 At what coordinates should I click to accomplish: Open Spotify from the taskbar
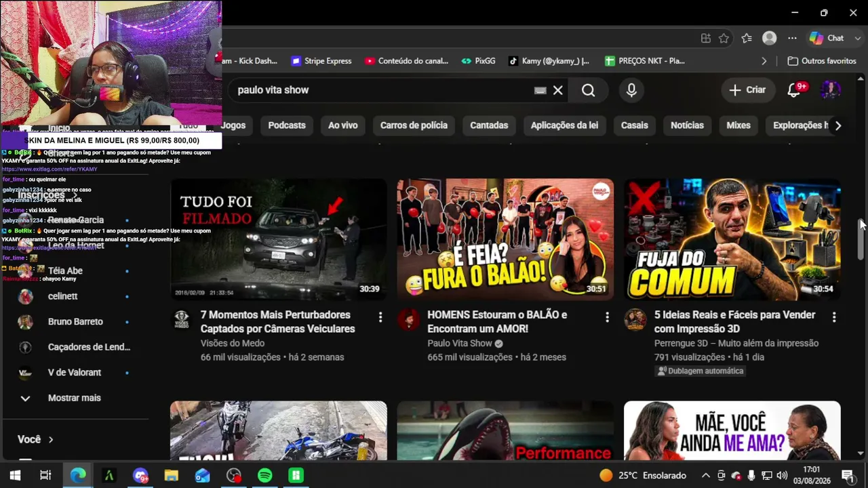pyautogui.click(x=265, y=476)
